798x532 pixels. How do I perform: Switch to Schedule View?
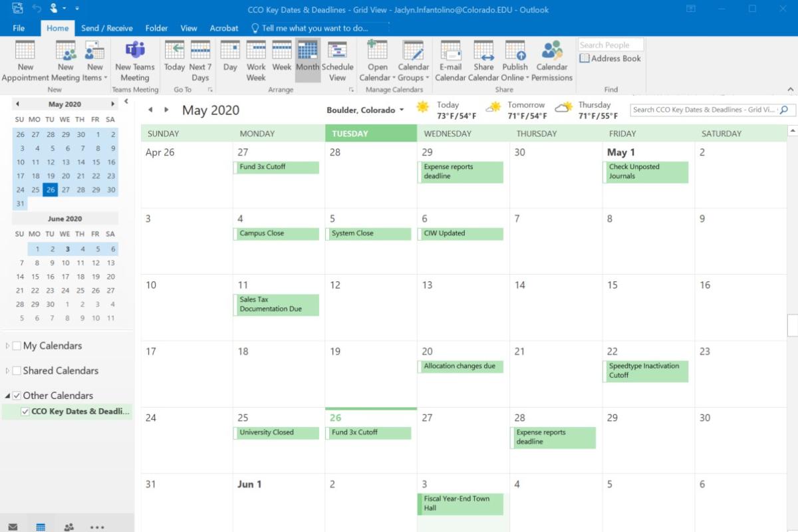(x=338, y=61)
